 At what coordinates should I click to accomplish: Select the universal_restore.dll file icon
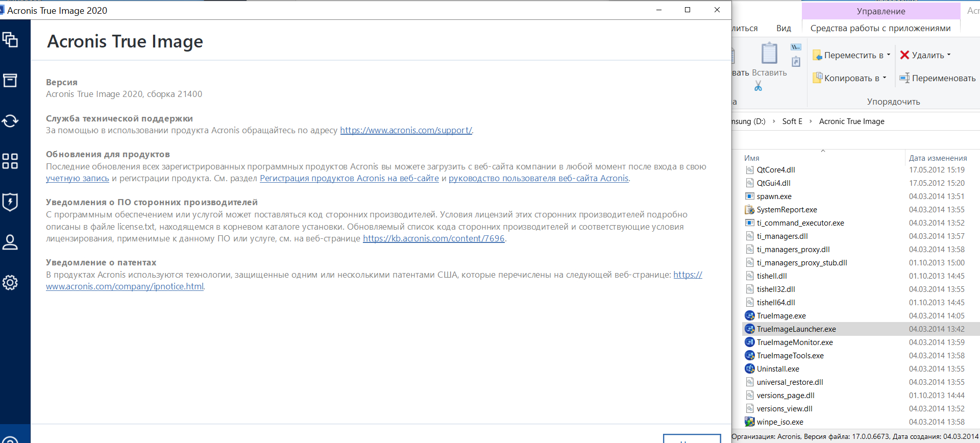pyautogui.click(x=749, y=382)
